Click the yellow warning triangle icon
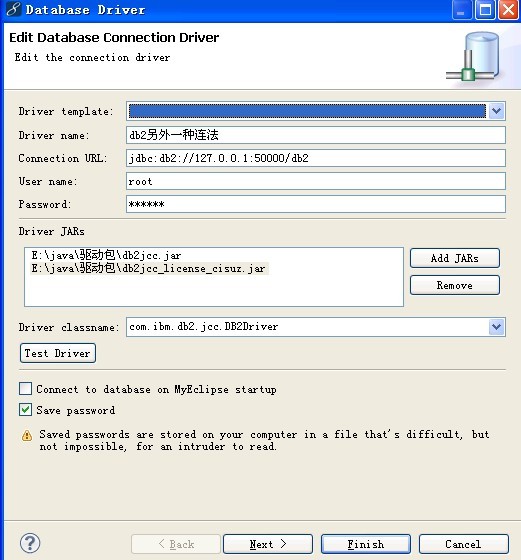Image resolution: width=521 pixels, height=560 pixels. (27, 435)
